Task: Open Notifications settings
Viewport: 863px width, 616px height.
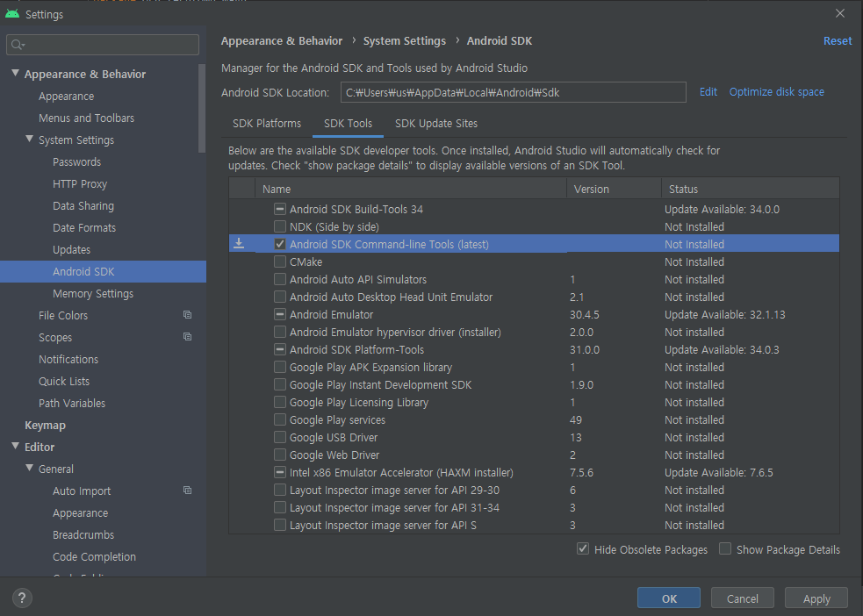Action: click(68, 359)
